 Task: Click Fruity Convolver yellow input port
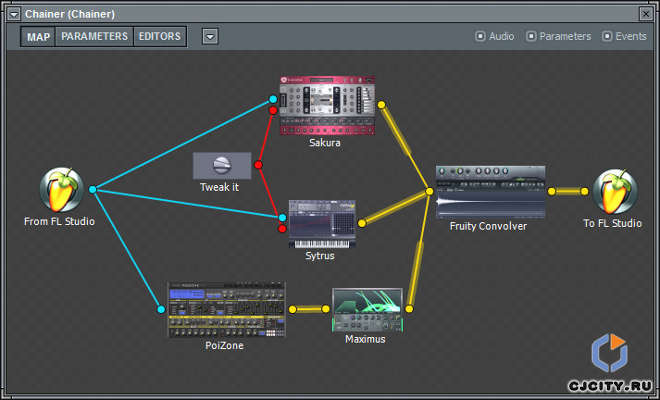click(x=429, y=192)
